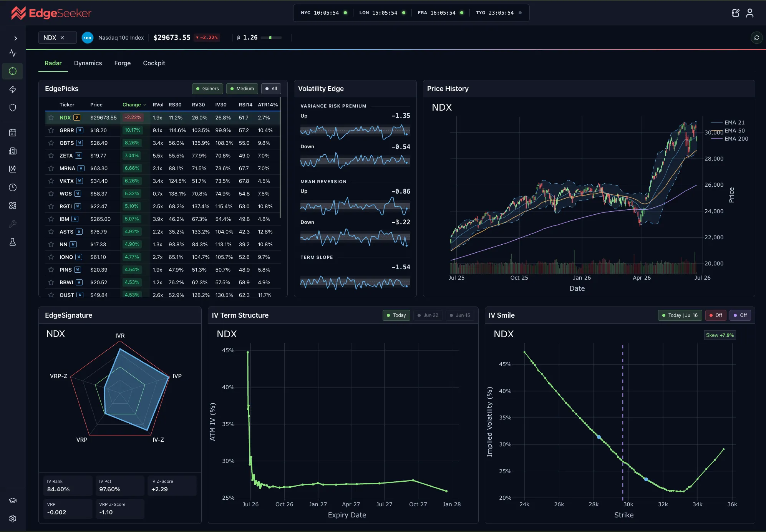Toggle the purple Off smile series
The width and height of the screenshot is (766, 532).
pos(740,315)
